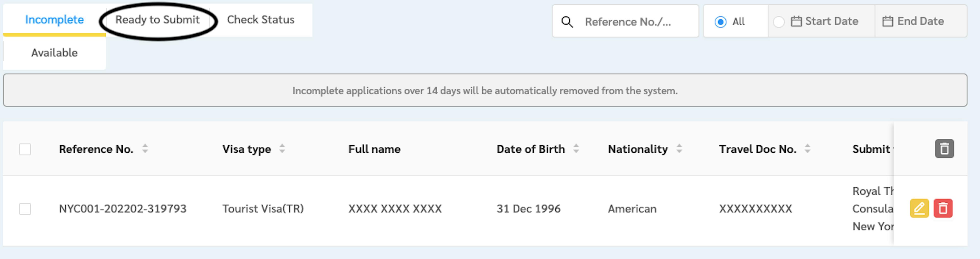Open the Check Status tab

[261, 20]
